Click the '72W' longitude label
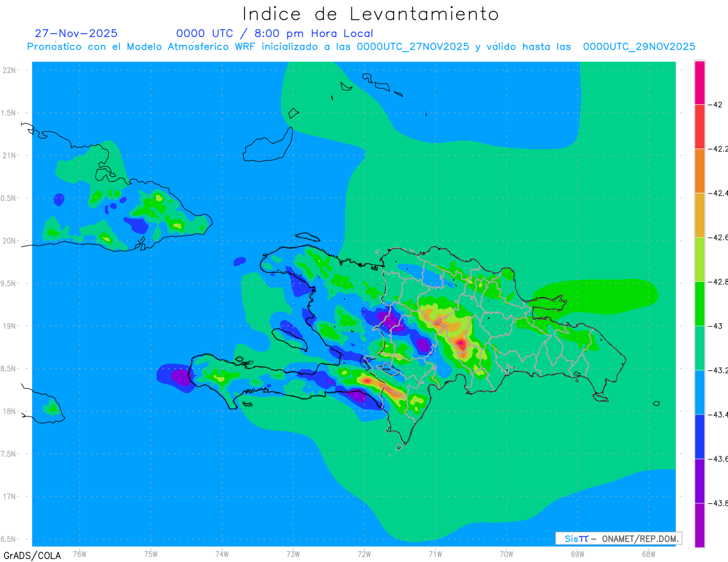The height and width of the screenshot is (562, 728). (364, 554)
